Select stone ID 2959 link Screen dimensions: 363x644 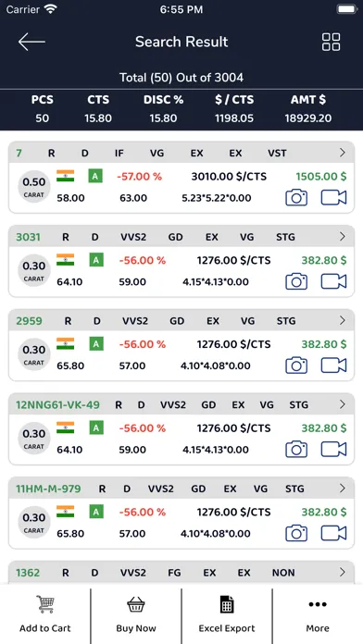[29, 321]
